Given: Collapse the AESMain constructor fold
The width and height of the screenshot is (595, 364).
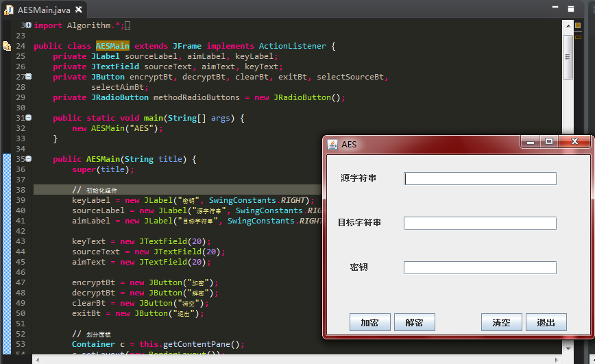Looking at the screenshot, I should [x=29, y=159].
